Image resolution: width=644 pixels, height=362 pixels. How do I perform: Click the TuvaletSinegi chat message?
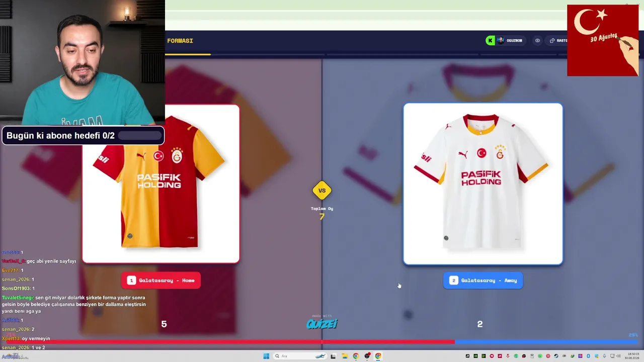[74, 304]
